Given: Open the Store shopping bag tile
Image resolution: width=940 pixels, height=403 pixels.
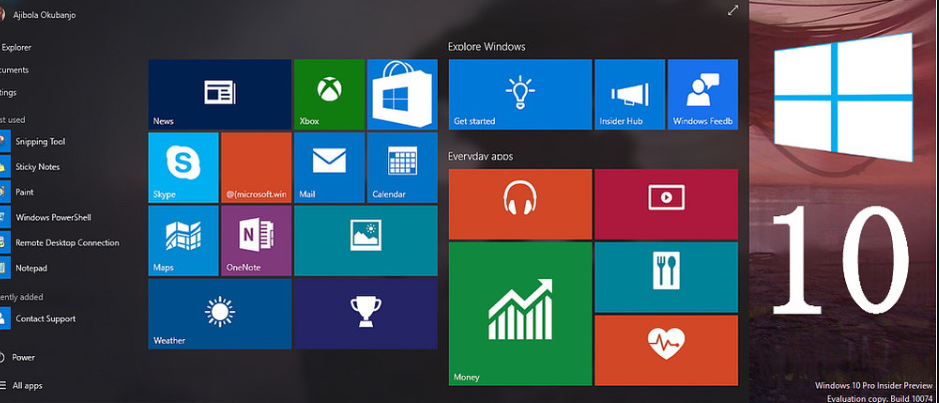Looking at the screenshot, I should [x=402, y=95].
